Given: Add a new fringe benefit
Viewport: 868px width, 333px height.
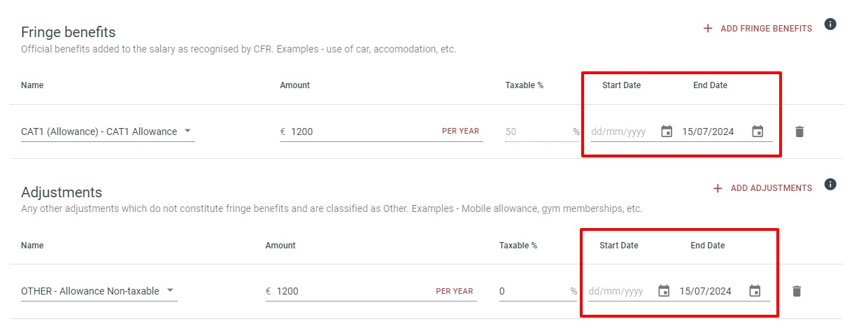Looking at the screenshot, I should point(757,29).
